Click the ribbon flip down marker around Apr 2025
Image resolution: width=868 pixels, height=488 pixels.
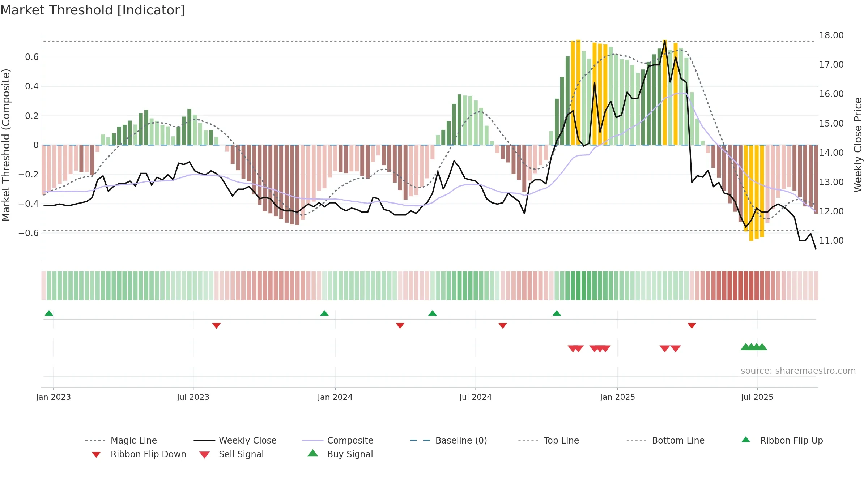point(692,326)
